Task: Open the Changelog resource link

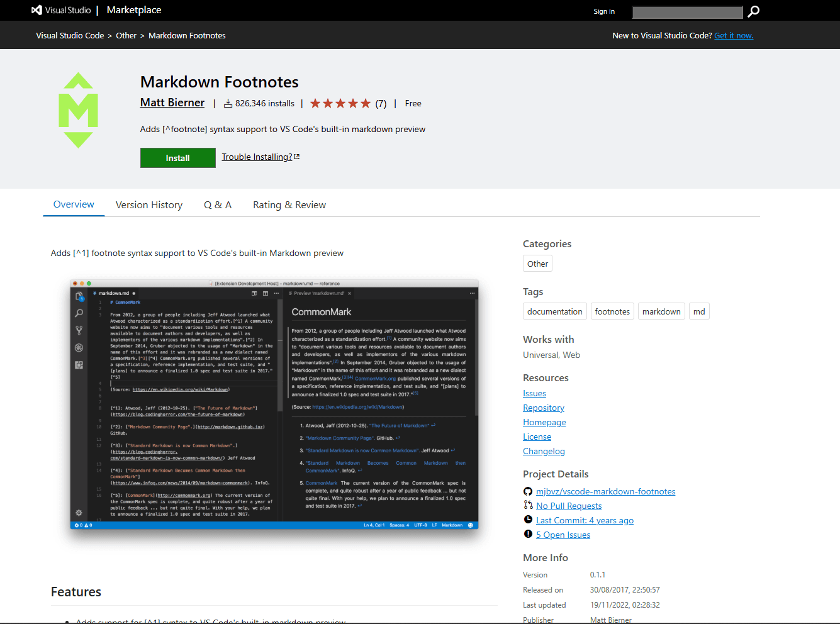Action: pyautogui.click(x=544, y=451)
